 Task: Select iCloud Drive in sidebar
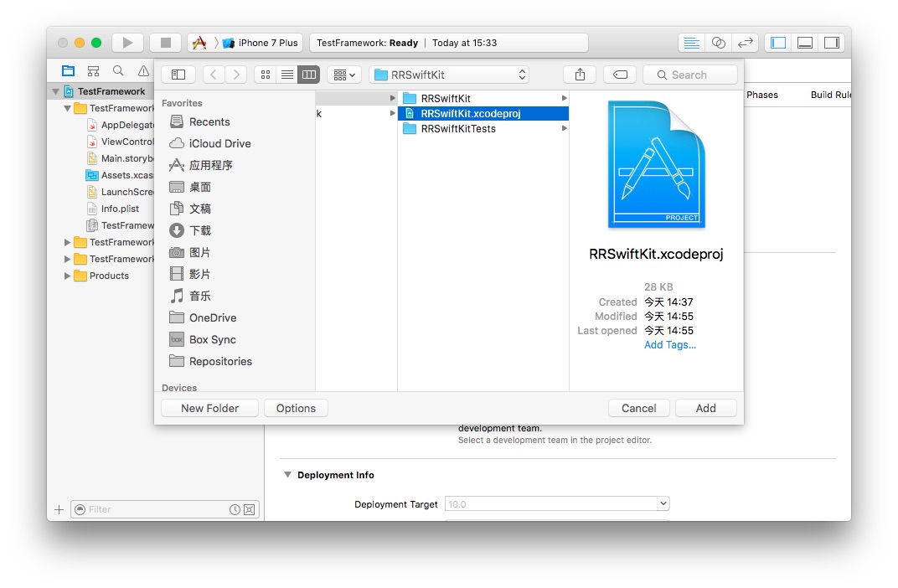[235, 144]
